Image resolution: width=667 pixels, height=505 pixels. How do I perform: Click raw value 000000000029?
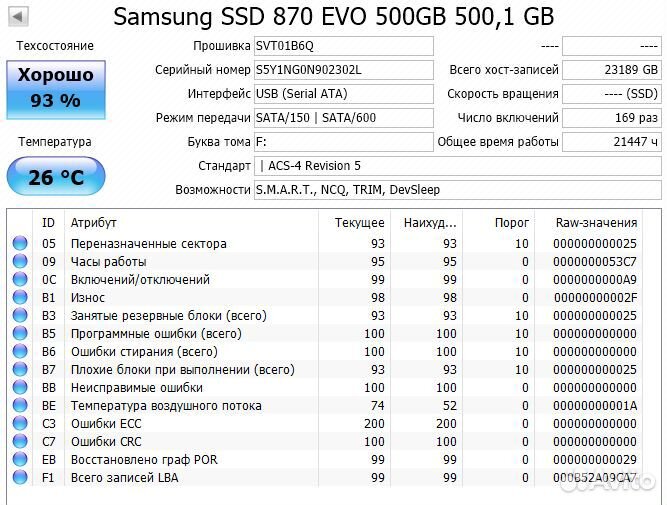pos(595,460)
